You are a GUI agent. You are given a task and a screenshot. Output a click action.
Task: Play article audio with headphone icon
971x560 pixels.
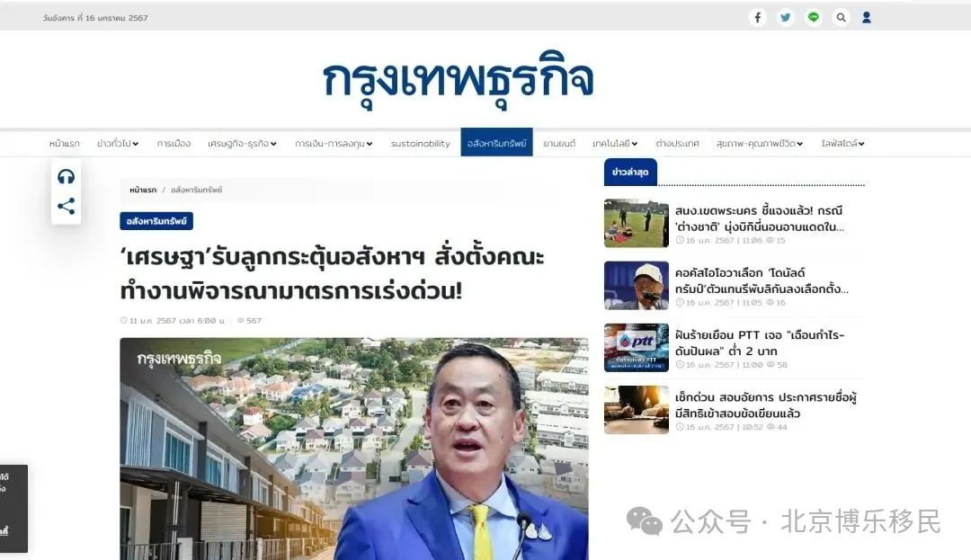pyautogui.click(x=67, y=177)
